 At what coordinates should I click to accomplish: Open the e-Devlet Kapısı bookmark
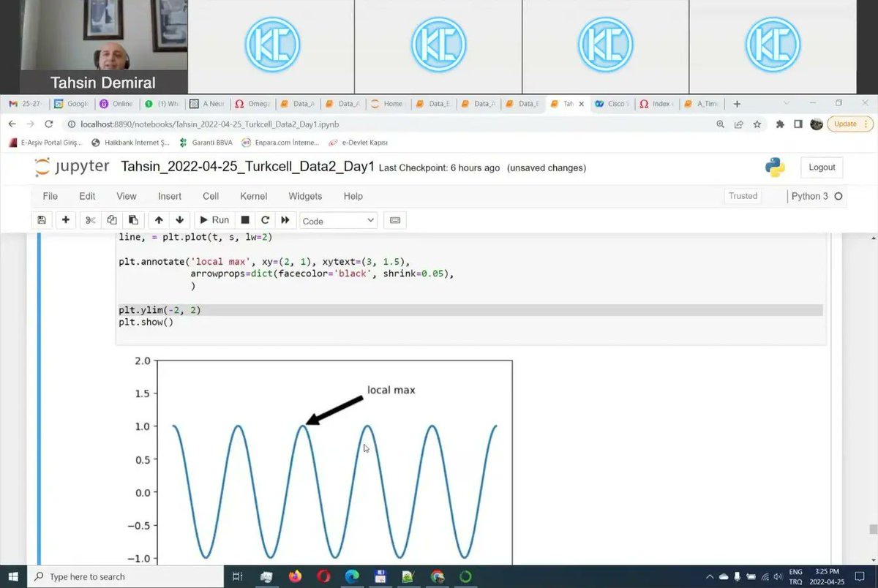(x=358, y=143)
